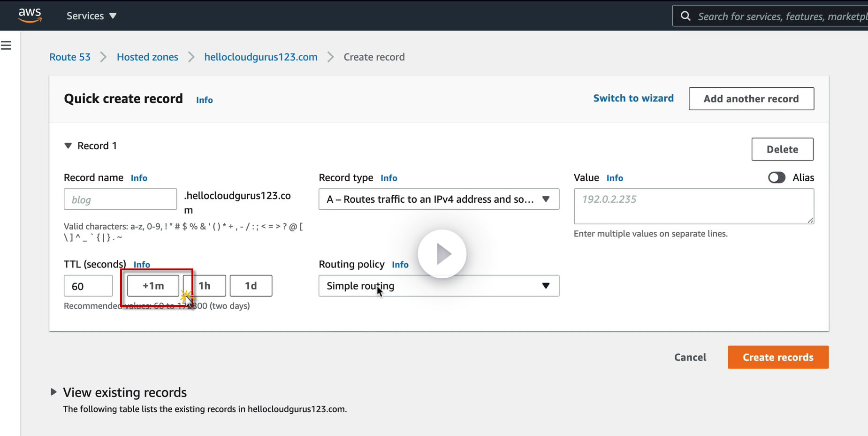This screenshot has height=436, width=868.
Task: Collapse the Record 1 section
Action: (x=68, y=146)
